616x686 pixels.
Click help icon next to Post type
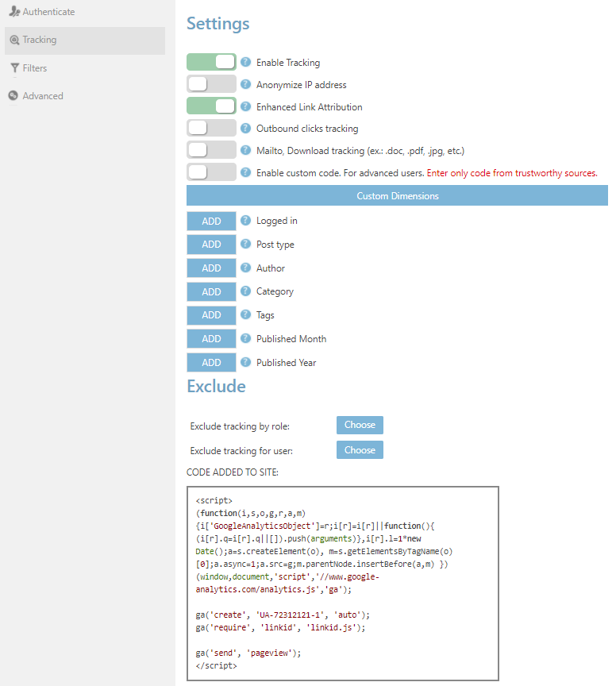point(246,244)
